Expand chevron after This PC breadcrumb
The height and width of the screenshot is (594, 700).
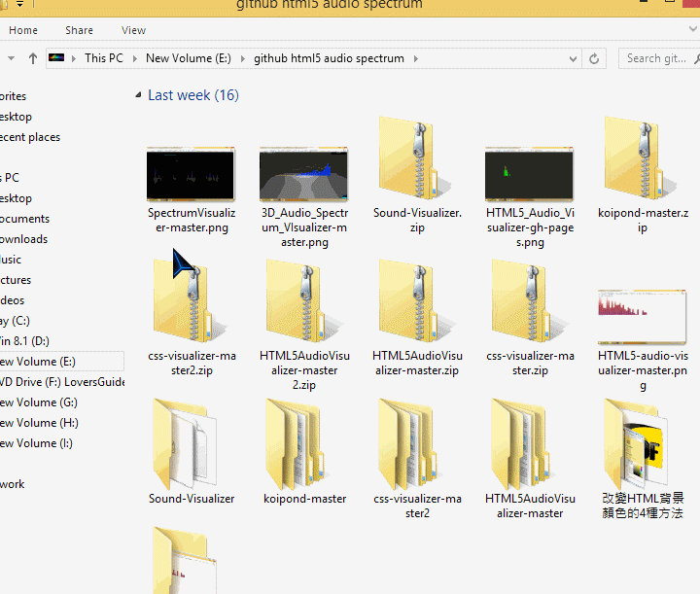[x=135, y=58]
